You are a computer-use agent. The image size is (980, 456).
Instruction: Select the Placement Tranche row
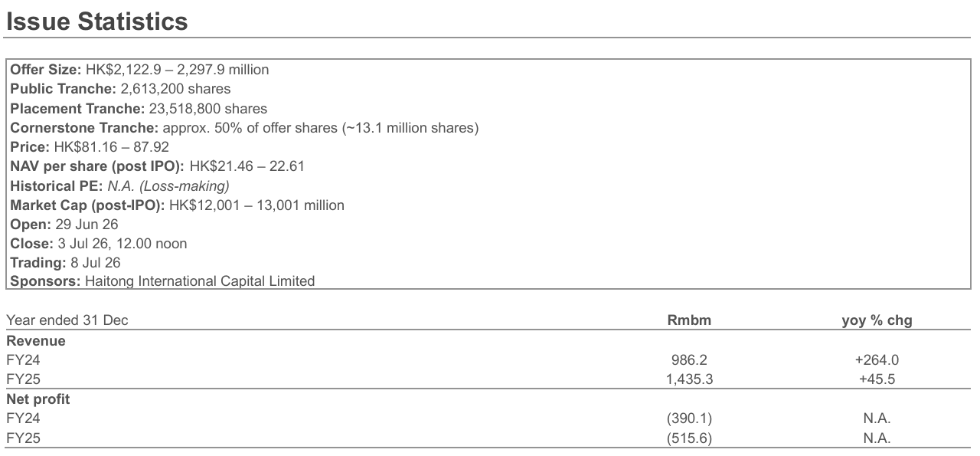click(x=139, y=109)
